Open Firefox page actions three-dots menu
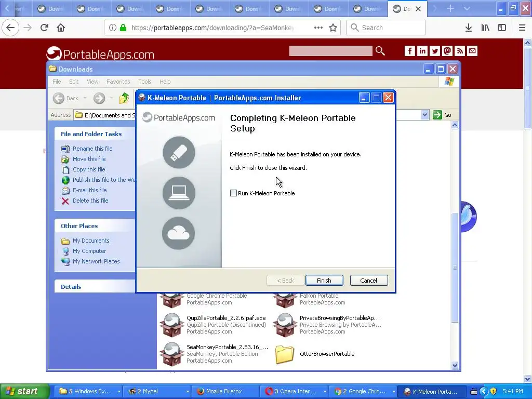 (318, 28)
